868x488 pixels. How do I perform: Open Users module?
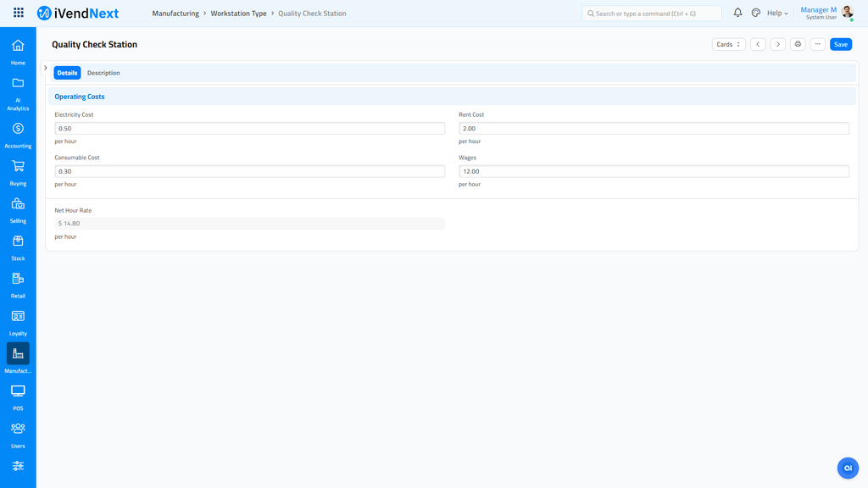click(18, 435)
